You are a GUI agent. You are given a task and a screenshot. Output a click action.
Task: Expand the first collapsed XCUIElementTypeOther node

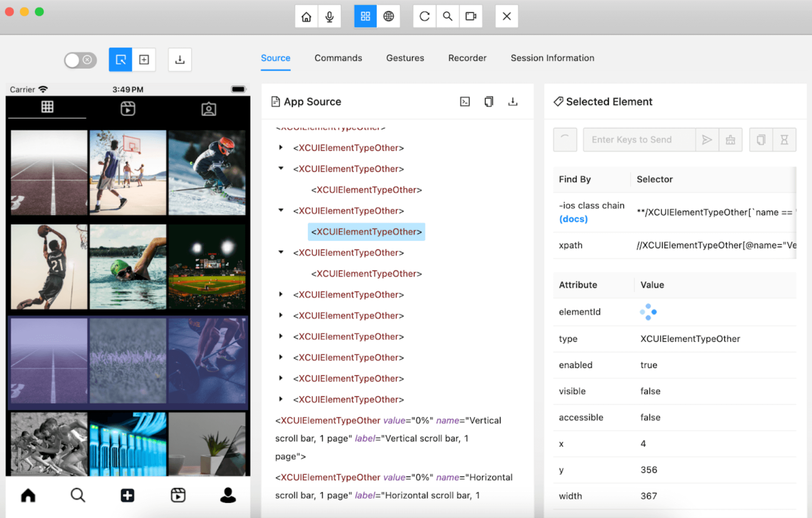point(281,148)
